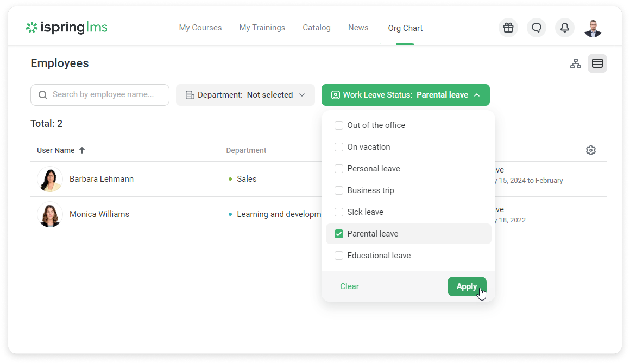Image resolution: width=630 pixels, height=364 pixels.
Task: Uncheck the Parental leave checkbox
Action: tap(339, 234)
